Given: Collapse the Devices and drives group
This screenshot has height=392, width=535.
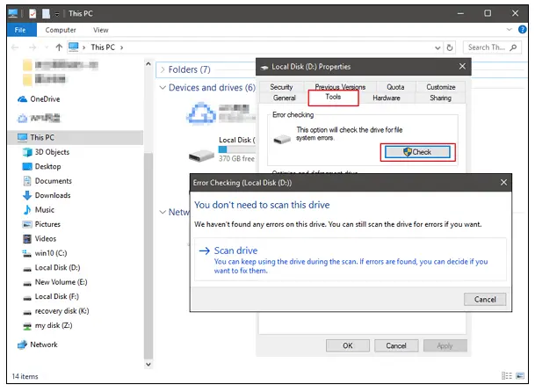Looking at the screenshot, I should pos(163,88).
